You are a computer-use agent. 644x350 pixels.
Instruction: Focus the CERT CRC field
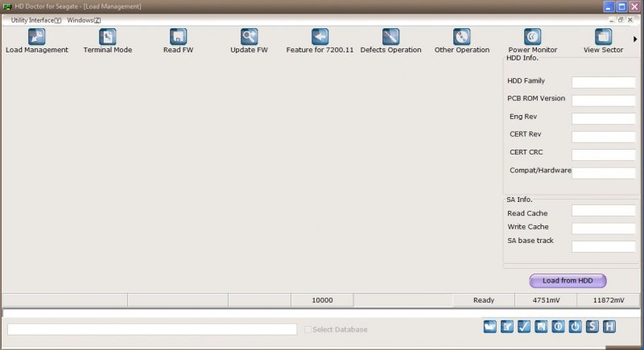pos(603,154)
